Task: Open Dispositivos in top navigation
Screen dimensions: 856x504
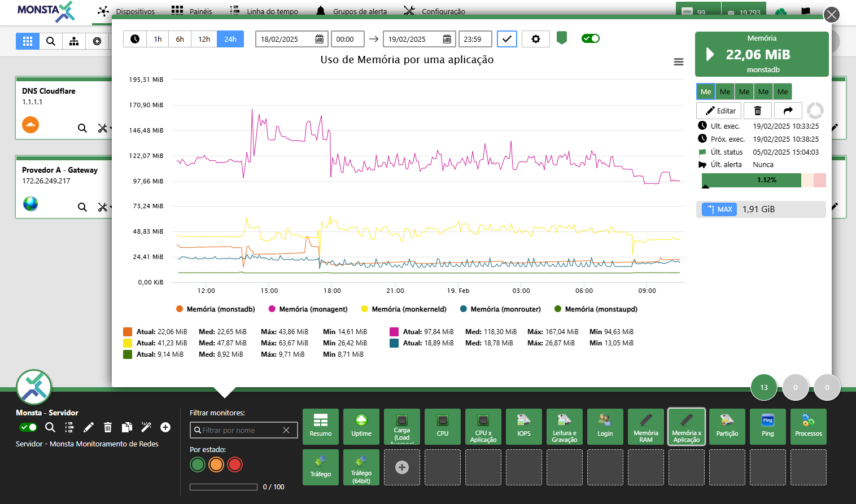Action: click(x=126, y=11)
